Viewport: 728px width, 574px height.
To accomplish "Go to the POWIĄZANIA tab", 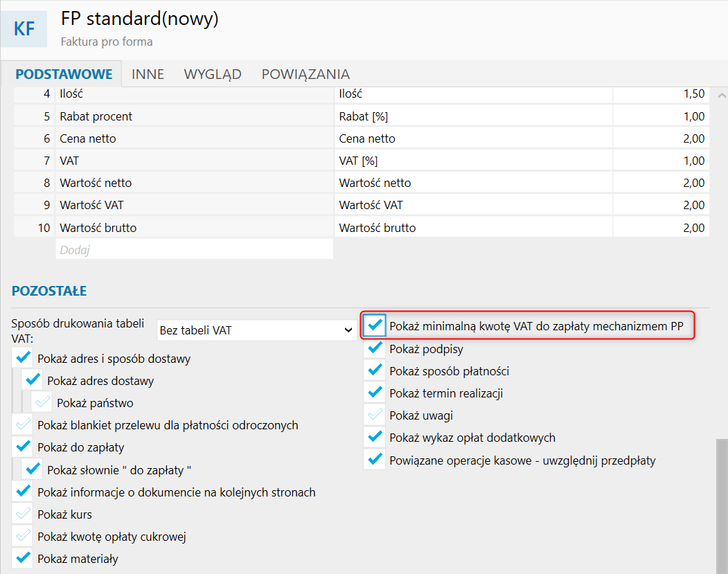I will [305, 74].
